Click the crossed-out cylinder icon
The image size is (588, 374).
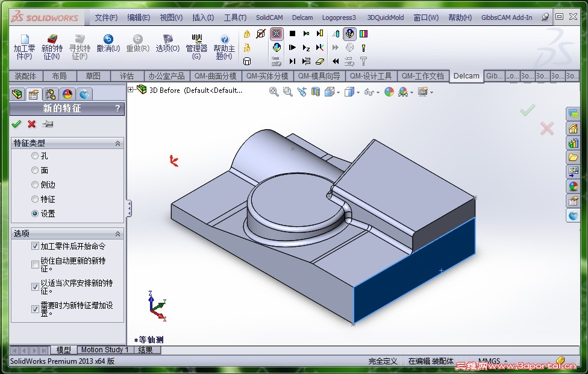[261, 34]
